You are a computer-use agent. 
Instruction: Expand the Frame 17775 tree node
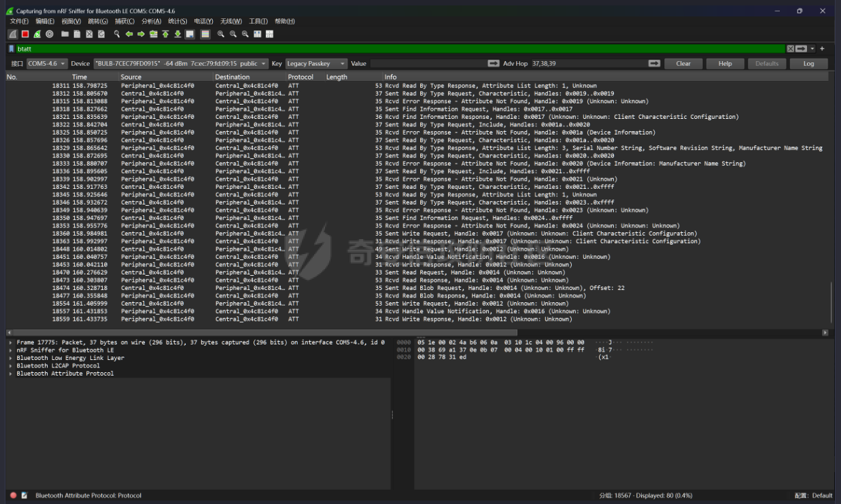pyautogui.click(x=10, y=342)
